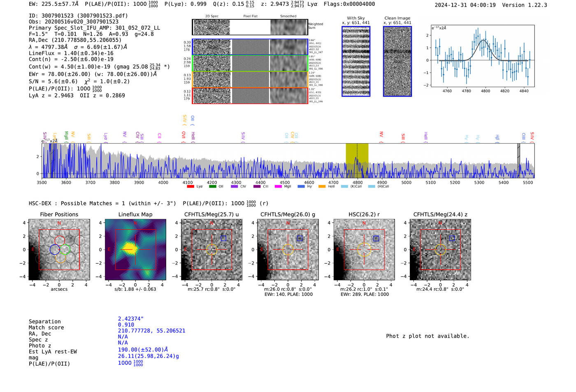Image resolution: width=576 pixels, height=392 pixels.
Task: Click the blue Hγ legend swatch
Action: point(301,186)
